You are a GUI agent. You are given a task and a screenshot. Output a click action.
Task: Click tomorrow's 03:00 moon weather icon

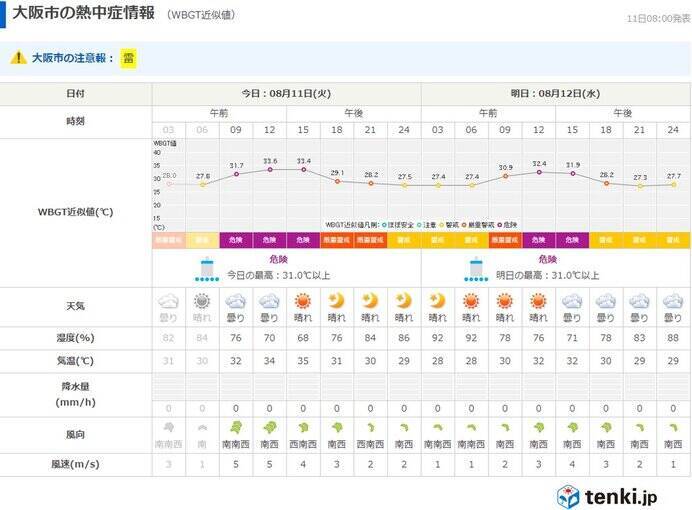click(x=437, y=301)
